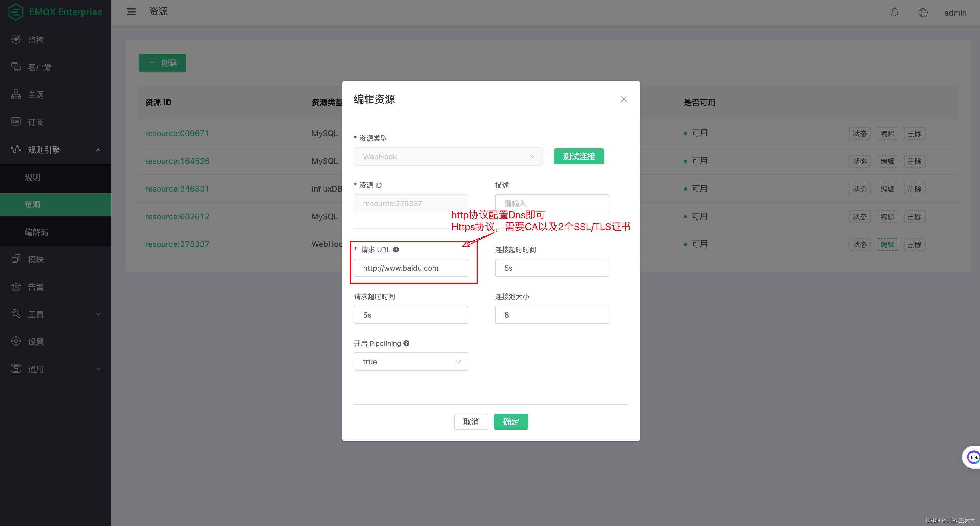Click 状态 for resource:009671
The width and height of the screenshot is (980, 526).
(x=860, y=134)
